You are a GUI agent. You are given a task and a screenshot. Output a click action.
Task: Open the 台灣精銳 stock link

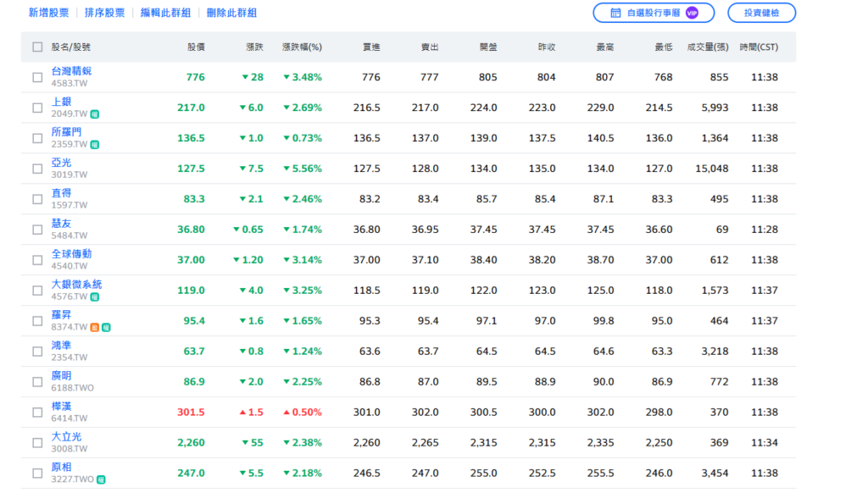point(71,71)
